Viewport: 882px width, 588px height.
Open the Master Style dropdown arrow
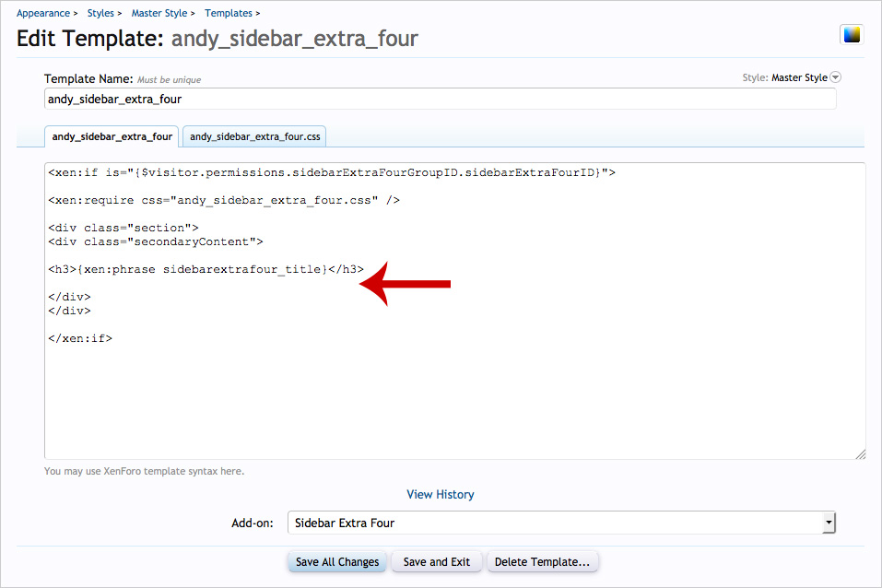pyautogui.click(x=835, y=77)
